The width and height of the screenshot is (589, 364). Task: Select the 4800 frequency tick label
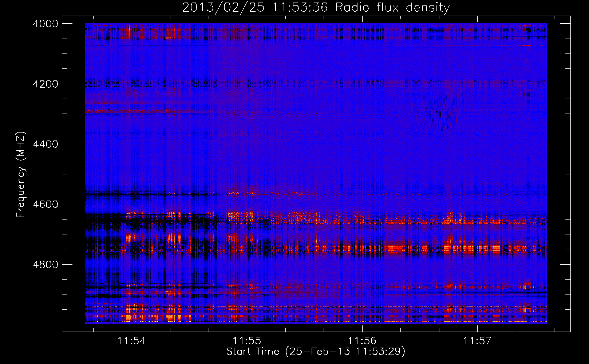46,264
